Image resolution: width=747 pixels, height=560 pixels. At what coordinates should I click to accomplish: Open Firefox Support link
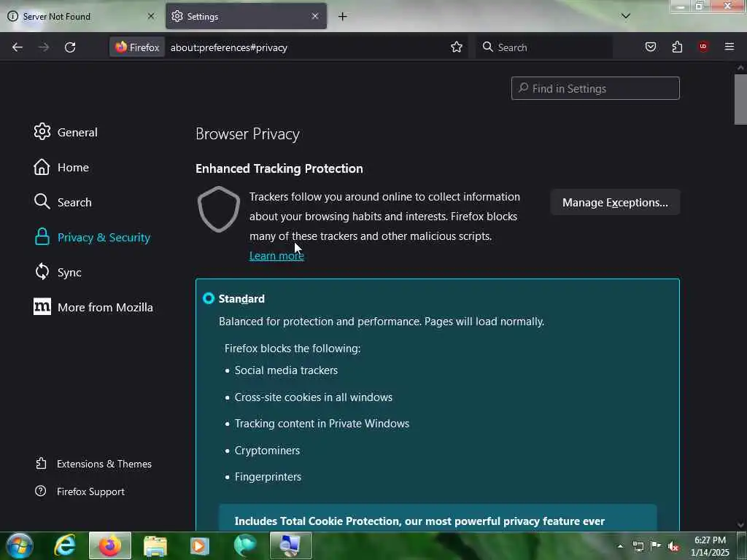[80, 491]
